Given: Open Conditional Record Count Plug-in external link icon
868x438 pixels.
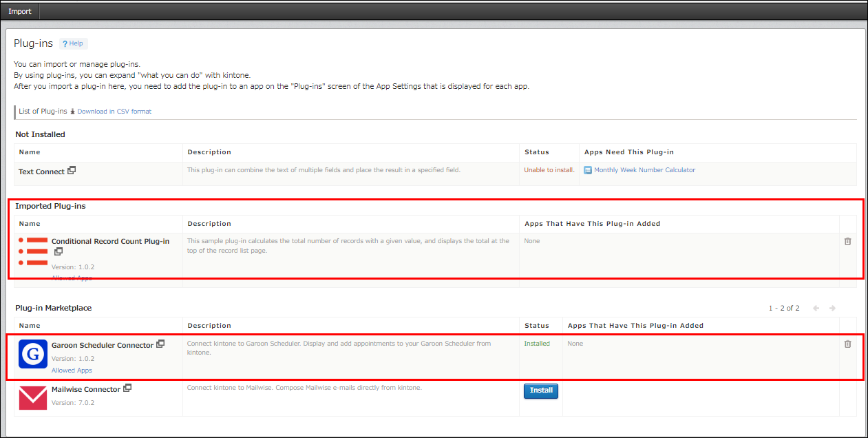Looking at the screenshot, I should click(x=59, y=251).
